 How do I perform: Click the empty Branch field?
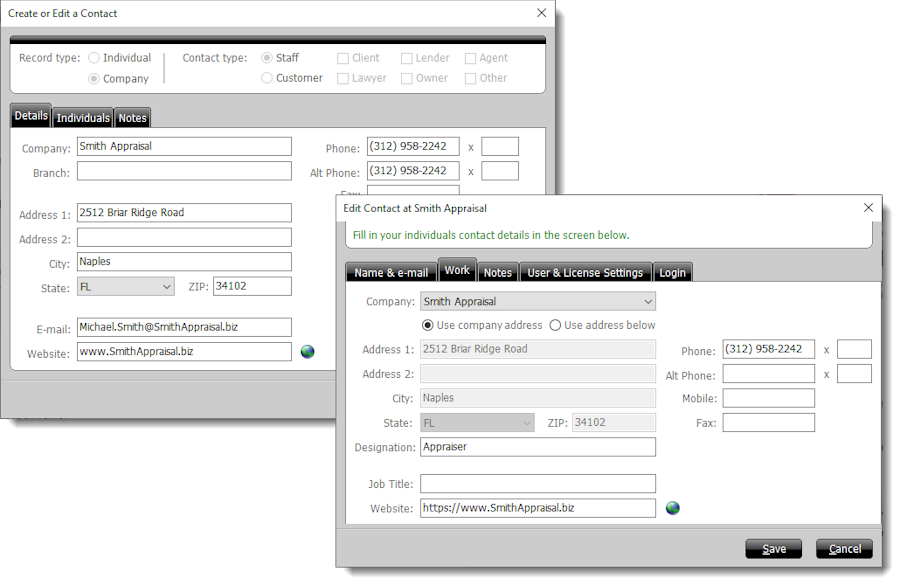(x=184, y=171)
